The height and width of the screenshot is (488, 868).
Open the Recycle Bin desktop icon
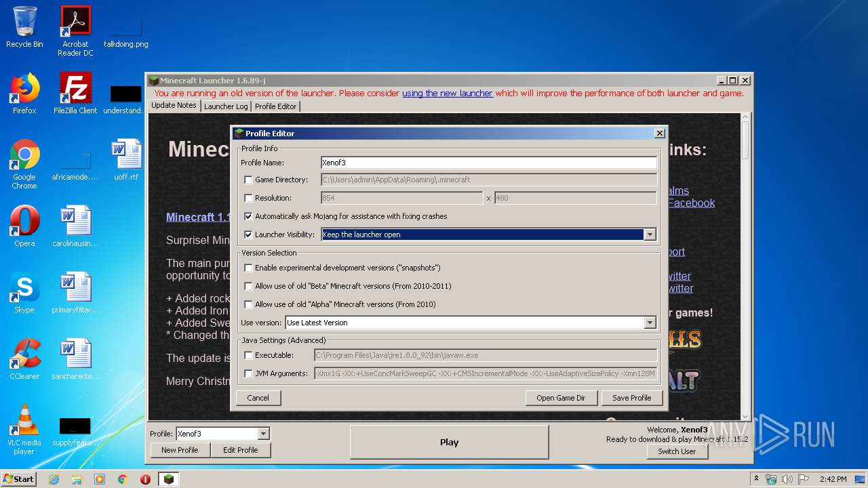coord(24,27)
